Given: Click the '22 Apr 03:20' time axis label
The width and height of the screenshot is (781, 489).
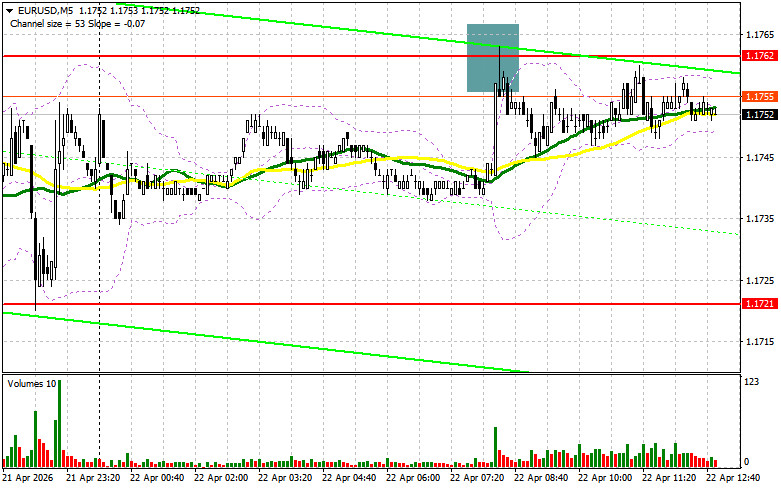Looking at the screenshot, I should (x=285, y=478).
